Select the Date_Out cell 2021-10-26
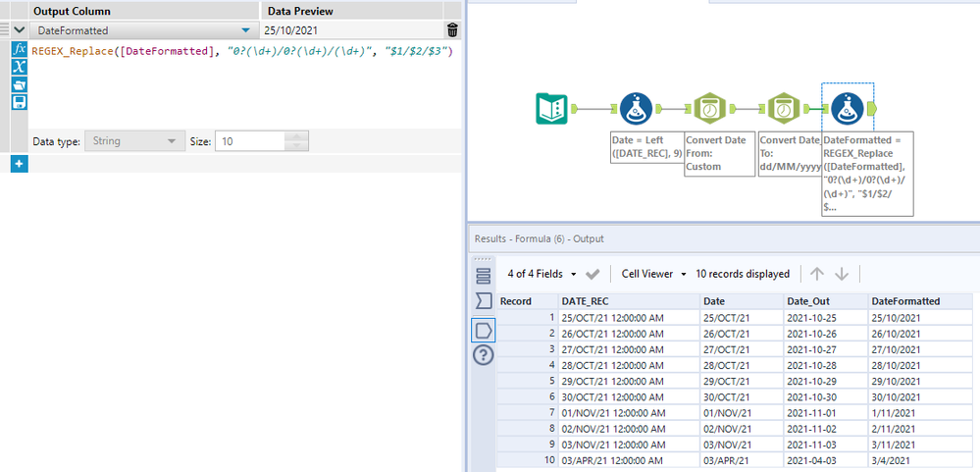 pos(825,334)
